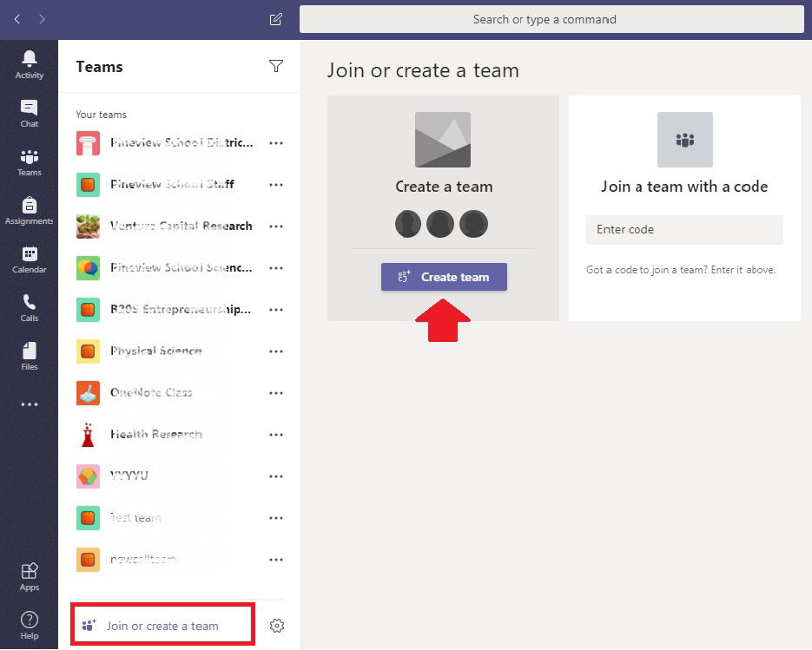Open more options for newcallteam
Viewport: 812px width, 650px height.
pos(276,560)
